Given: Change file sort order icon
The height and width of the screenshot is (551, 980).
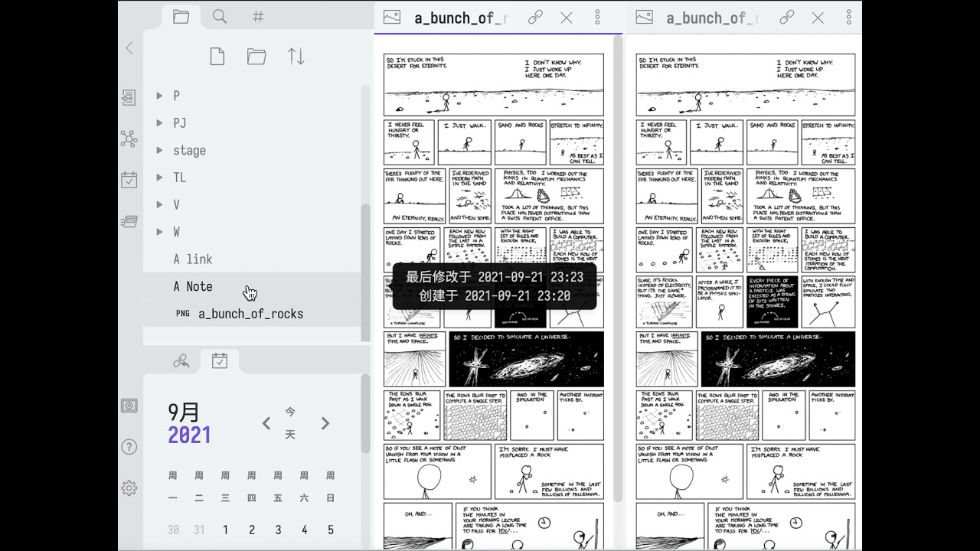Looking at the screenshot, I should click(296, 56).
